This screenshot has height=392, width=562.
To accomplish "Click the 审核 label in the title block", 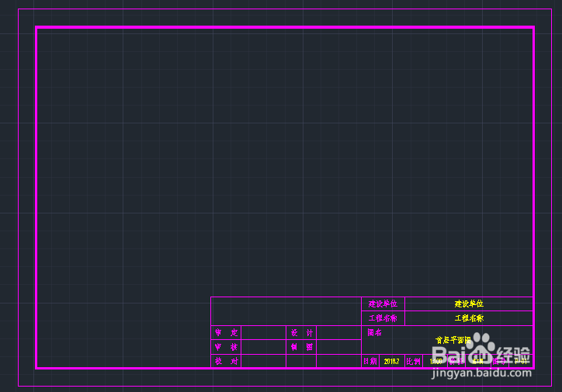I will tap(226, 347).
